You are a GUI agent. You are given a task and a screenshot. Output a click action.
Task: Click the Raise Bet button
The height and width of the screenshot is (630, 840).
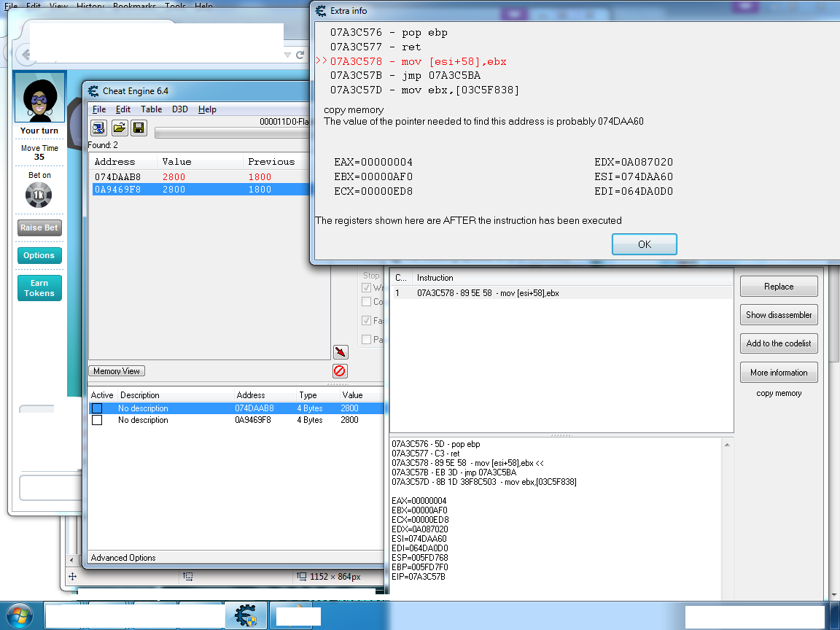coord(39,227)
